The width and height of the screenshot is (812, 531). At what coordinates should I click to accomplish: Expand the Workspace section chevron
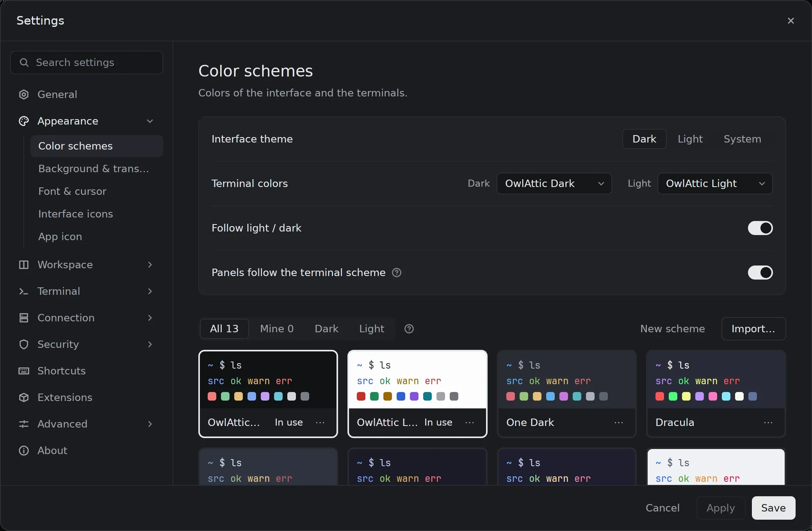tap(150, 265)
